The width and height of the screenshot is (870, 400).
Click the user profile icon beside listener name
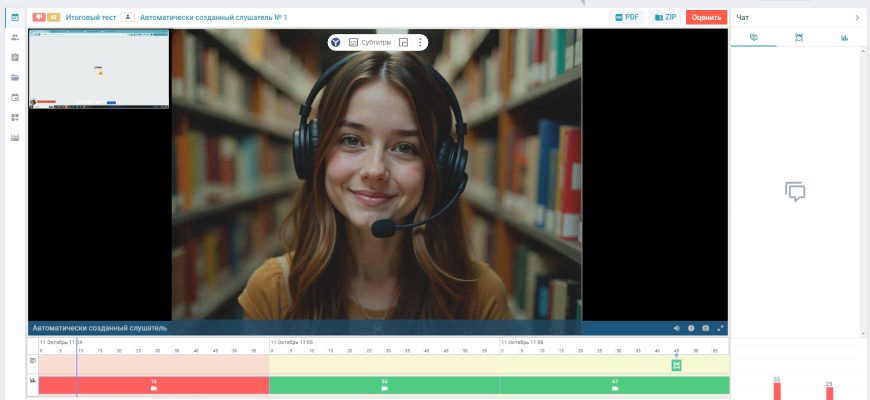pos(127,17)
